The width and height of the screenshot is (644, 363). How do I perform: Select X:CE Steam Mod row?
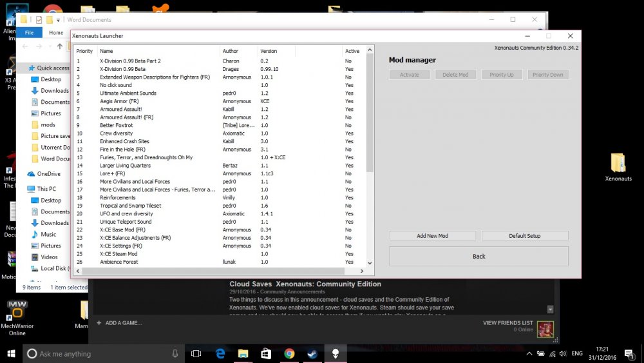[220, 254]
